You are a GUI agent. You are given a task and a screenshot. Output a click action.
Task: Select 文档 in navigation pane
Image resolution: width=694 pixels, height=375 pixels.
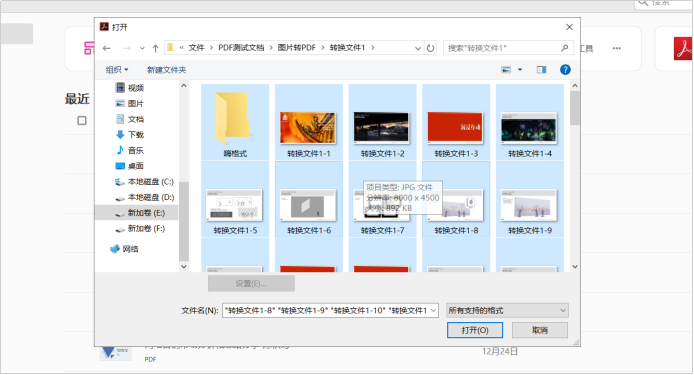[130, 119]
